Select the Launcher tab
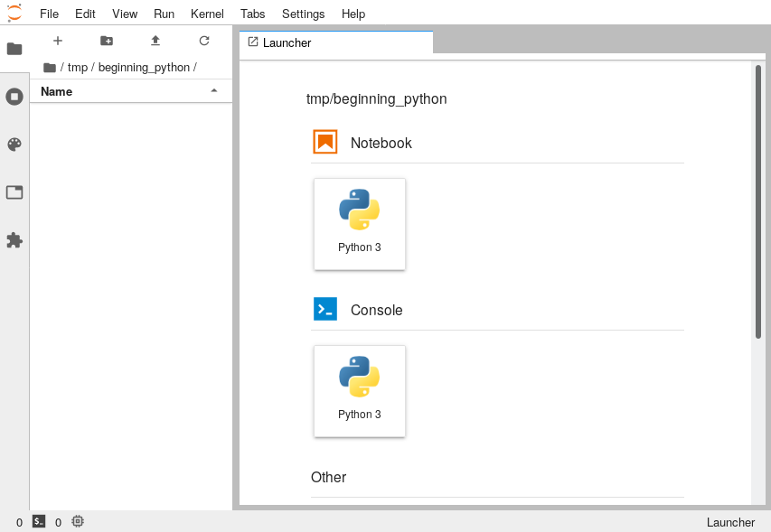The height and width of the screenshot is (532, 771). [x=336, y=42]
